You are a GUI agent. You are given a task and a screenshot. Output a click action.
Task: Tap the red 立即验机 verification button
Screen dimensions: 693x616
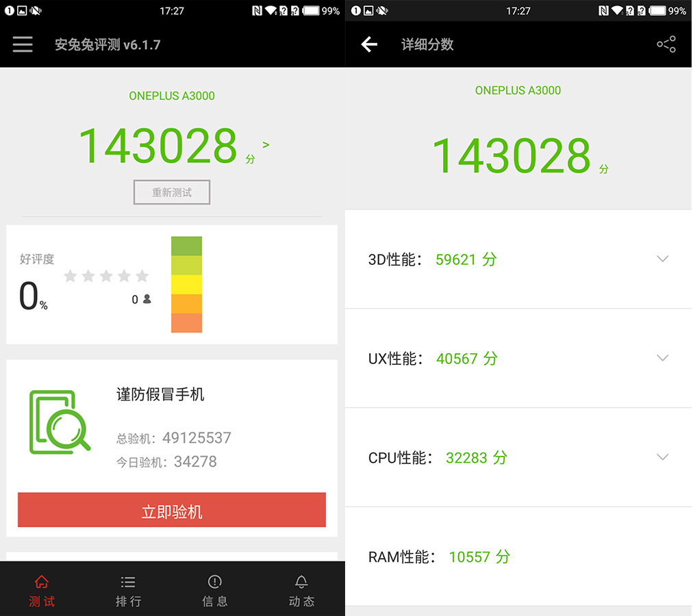click(x=172, y=510)
